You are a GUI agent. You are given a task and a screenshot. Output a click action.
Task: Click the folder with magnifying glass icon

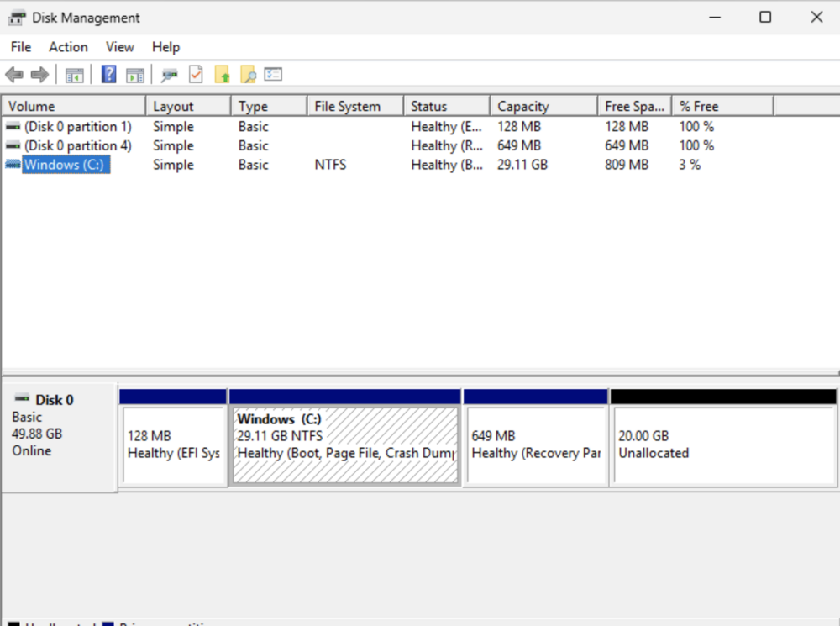pyautogui.click(x=248, y=75)
